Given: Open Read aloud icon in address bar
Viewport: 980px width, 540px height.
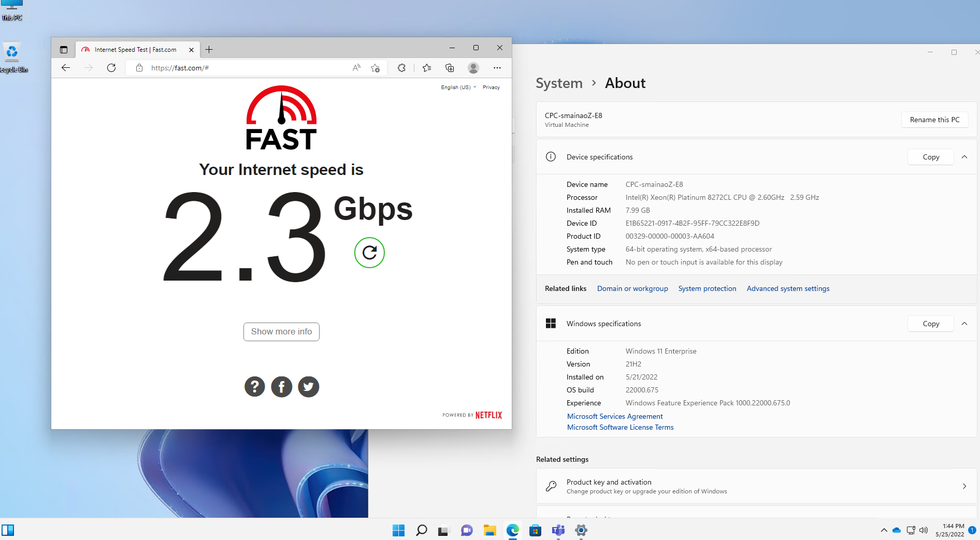Looking at the screenshot, I should click(x=356, y=68).
